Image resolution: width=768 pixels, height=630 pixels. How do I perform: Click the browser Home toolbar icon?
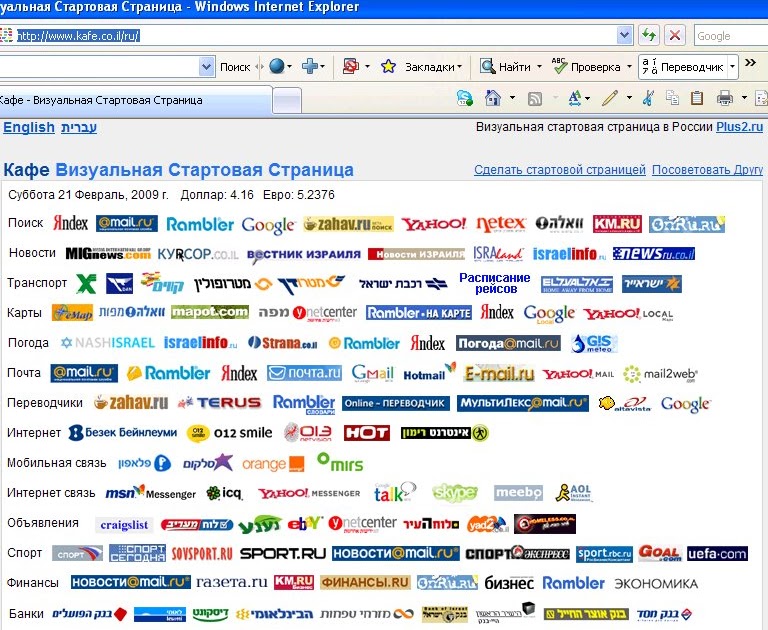[493, 98]
